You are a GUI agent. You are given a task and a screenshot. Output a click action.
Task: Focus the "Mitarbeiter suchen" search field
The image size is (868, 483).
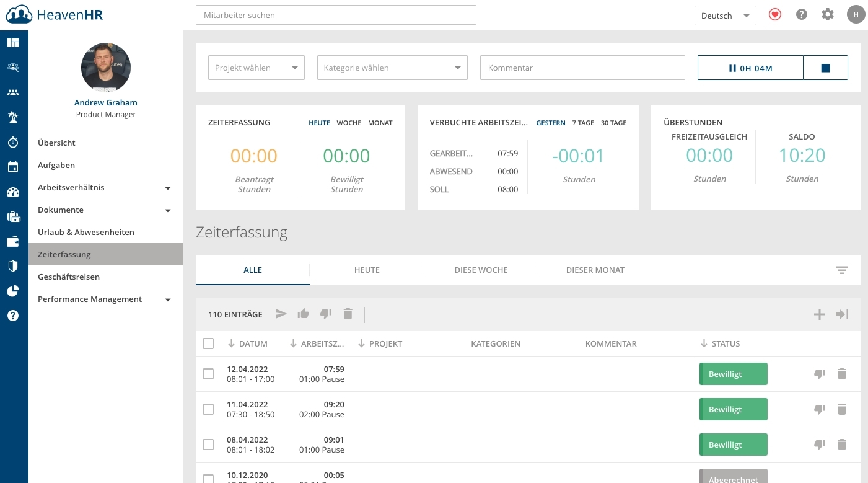point(336,15)
